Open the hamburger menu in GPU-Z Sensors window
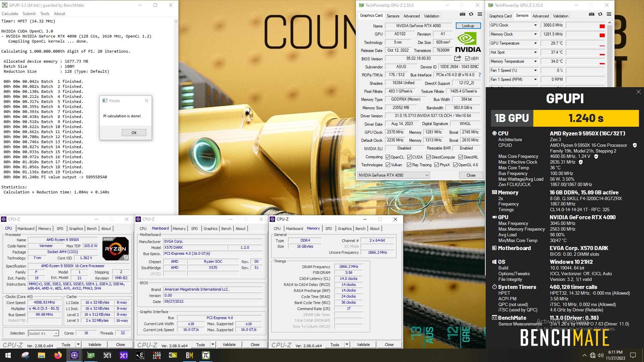The height and width of the screenshot is (362, 644). (x=609, y=14)
